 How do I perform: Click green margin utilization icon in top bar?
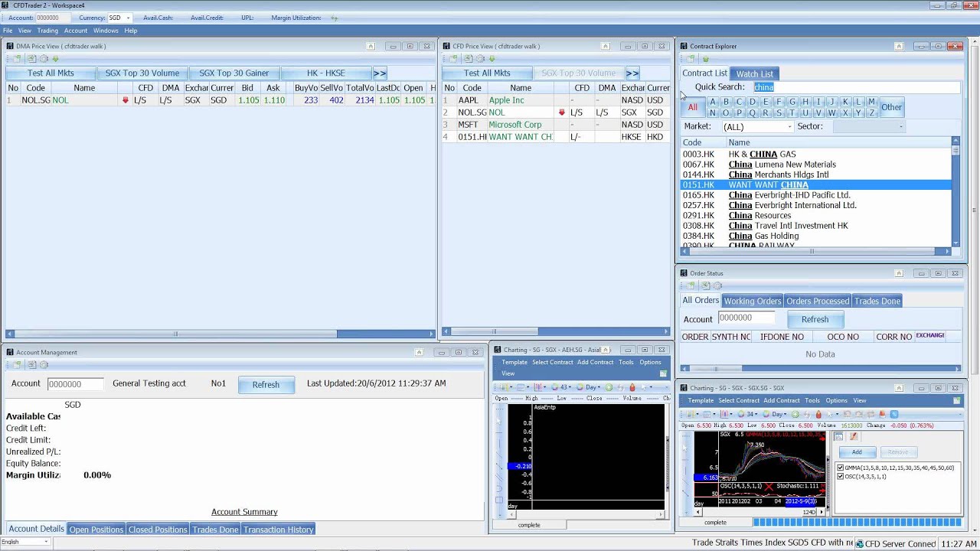coord(334,18)
